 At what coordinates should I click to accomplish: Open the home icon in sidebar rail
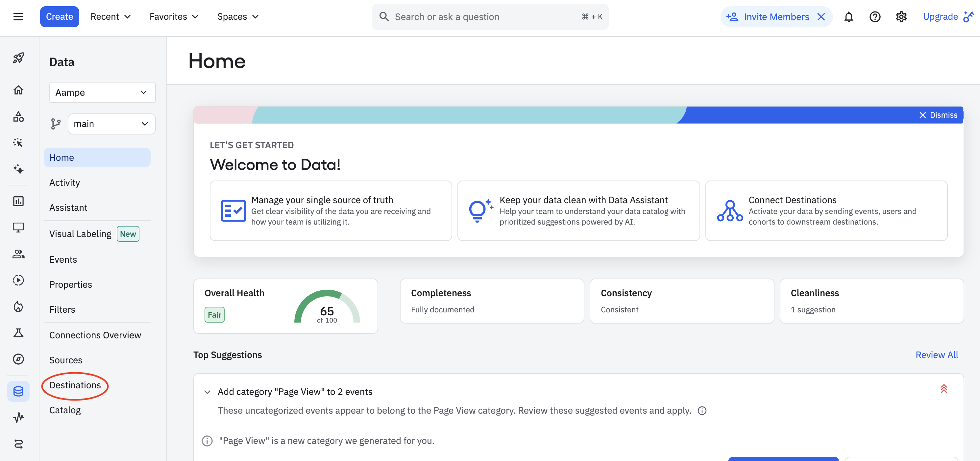tap(18, 90)
